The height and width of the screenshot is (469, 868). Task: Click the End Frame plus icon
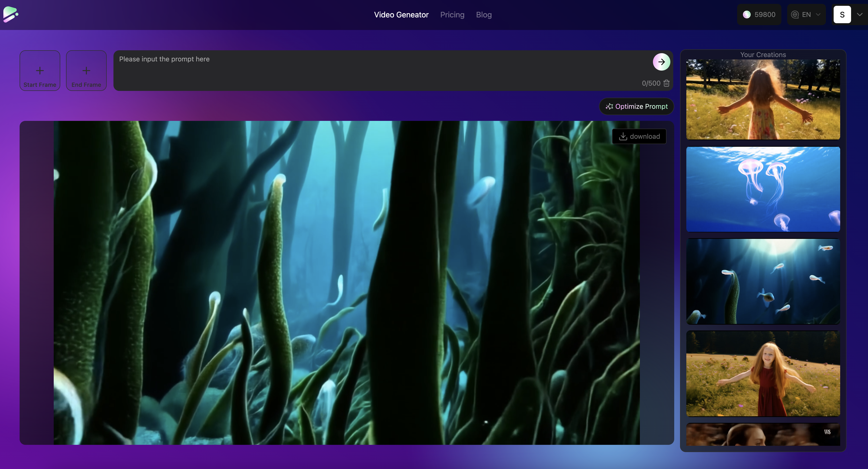click(x=86, y=71)
